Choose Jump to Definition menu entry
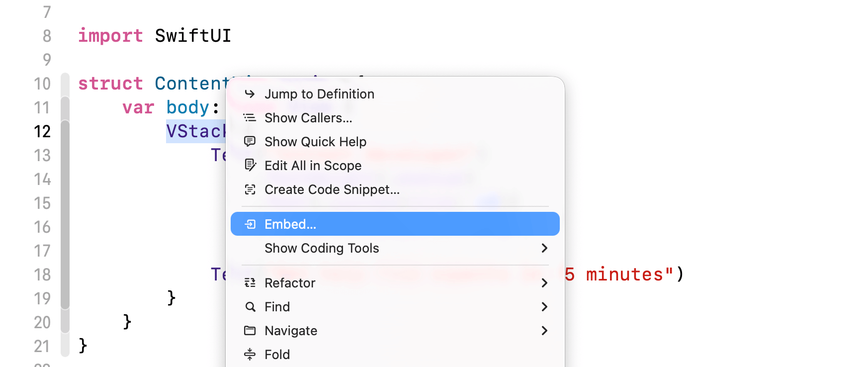 click(319, 94)
